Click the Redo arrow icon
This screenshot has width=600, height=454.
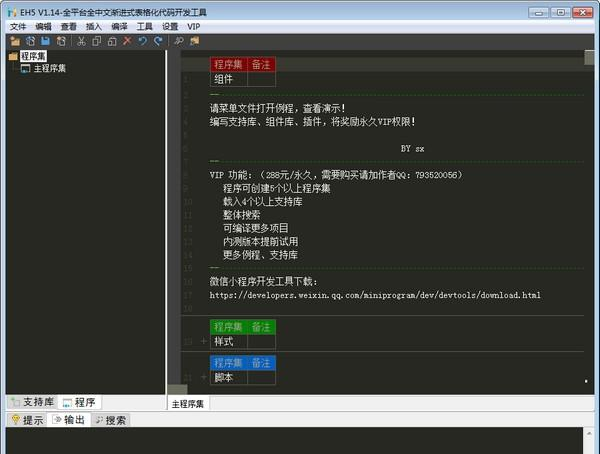(x=158, y=41)
